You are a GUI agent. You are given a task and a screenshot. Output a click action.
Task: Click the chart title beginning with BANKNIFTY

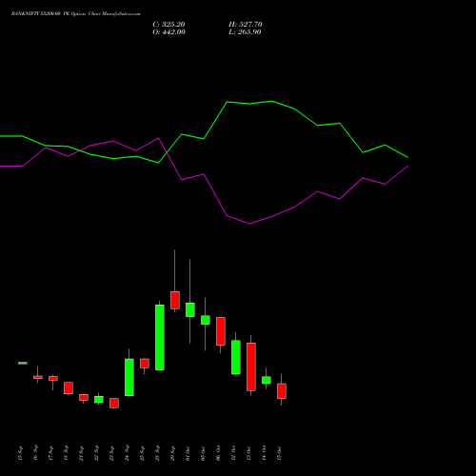(x=75, y=14)
